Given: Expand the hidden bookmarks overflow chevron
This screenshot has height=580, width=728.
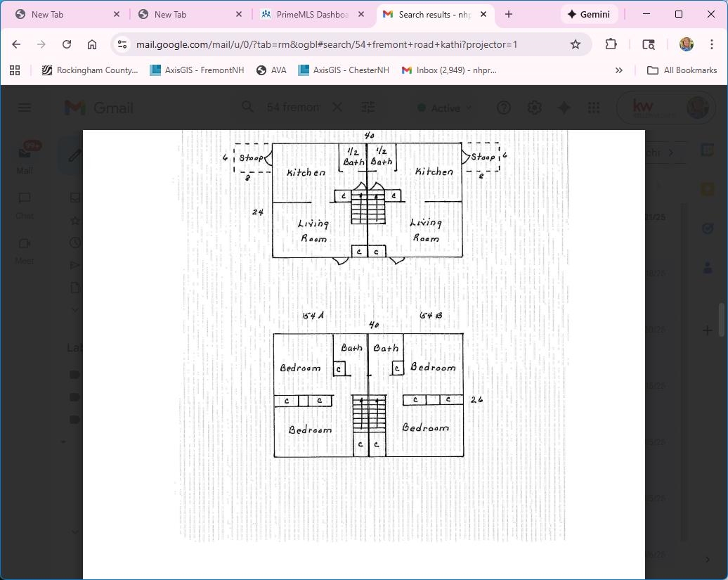Looking at the screenshot, I should [x=619, y=70].
